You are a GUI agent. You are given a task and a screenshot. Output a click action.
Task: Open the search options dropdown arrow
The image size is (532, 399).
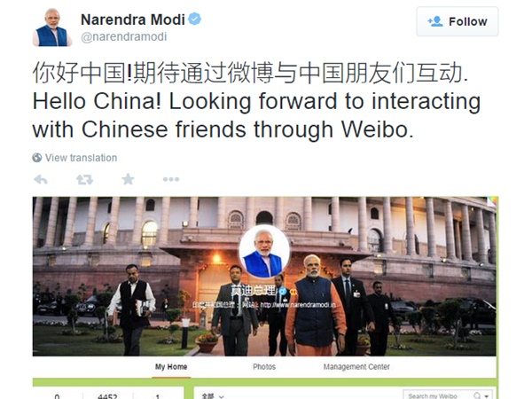coord(487,396)
